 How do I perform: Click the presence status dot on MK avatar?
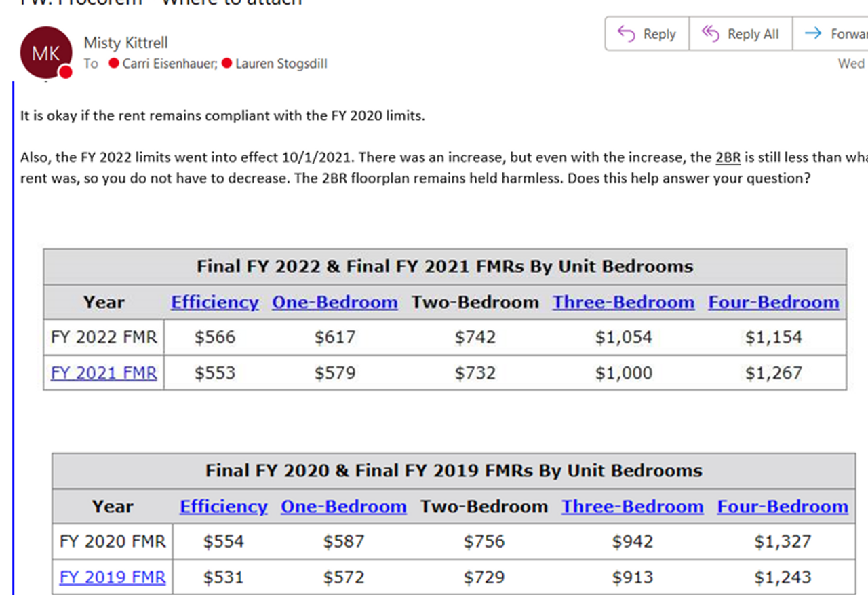[x=65, y=72]
